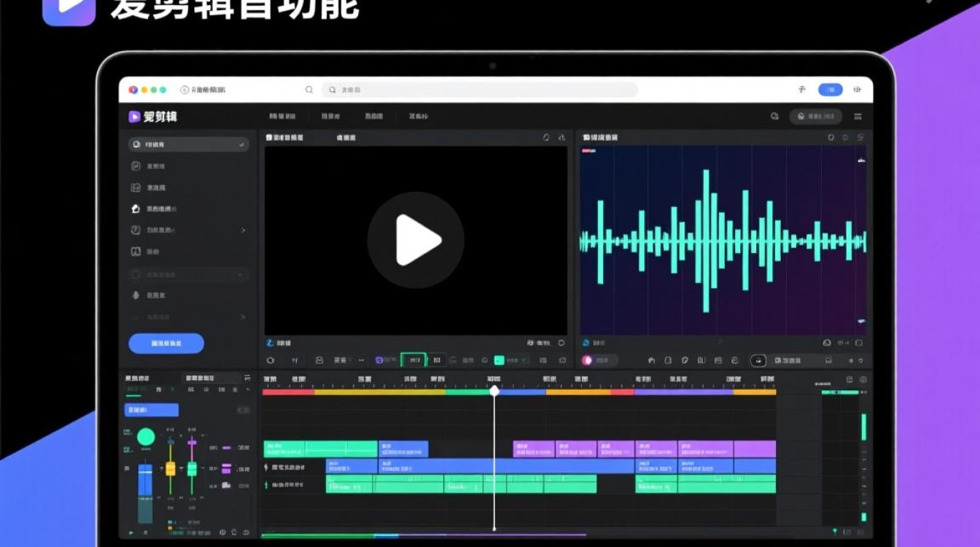Viewport: 980px width, 547px height.
Task: Click the icon right of the blue title-bar button
Action: point(857,90)
